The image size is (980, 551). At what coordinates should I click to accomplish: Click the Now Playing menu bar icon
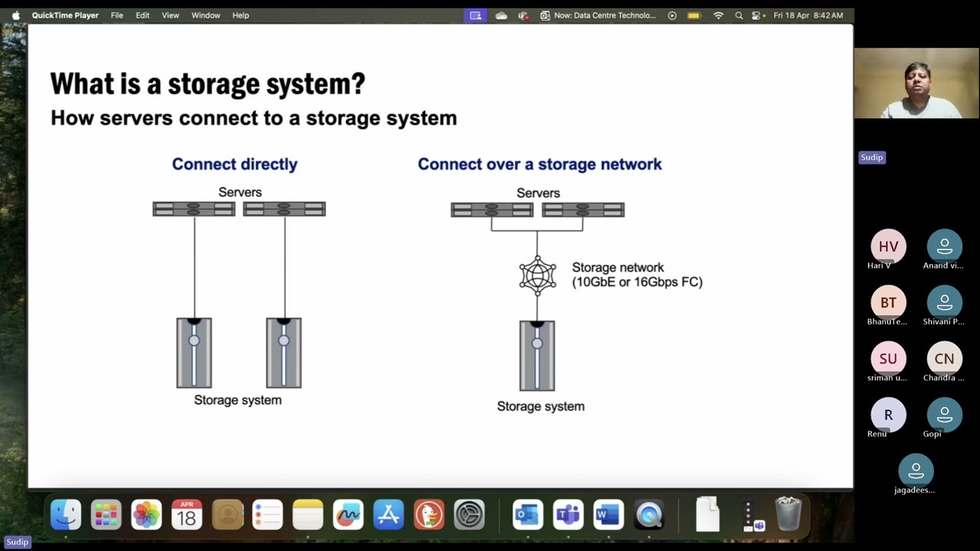pos(672,15)
